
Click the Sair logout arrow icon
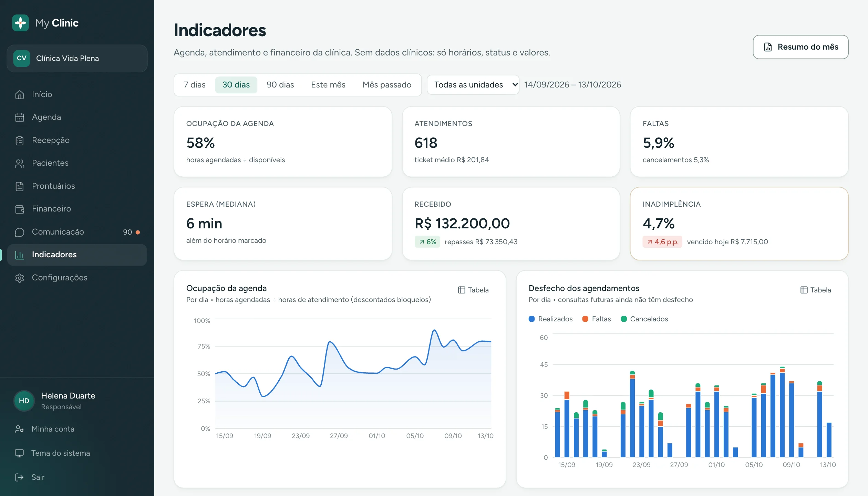(x=19, y=477)
